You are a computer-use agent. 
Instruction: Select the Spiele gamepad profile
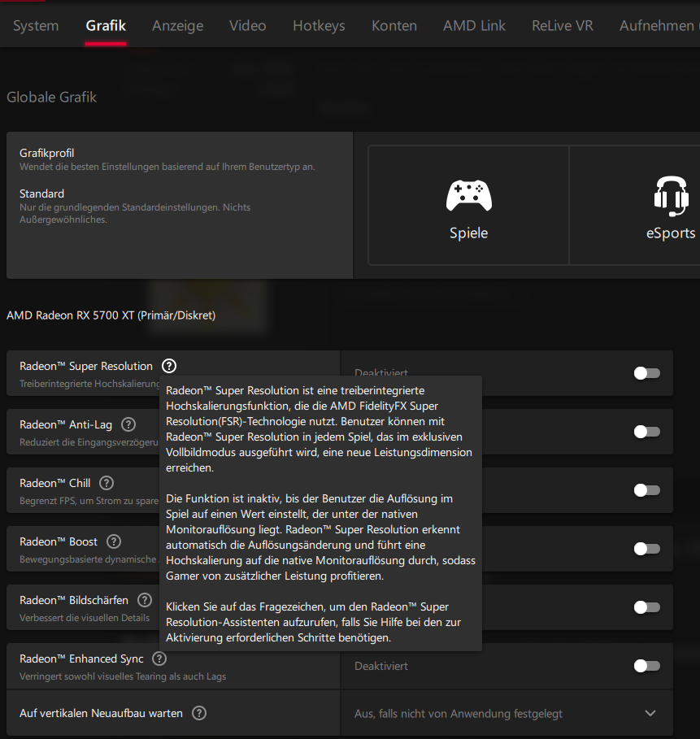pyautogui.click(x=468, y=206)
